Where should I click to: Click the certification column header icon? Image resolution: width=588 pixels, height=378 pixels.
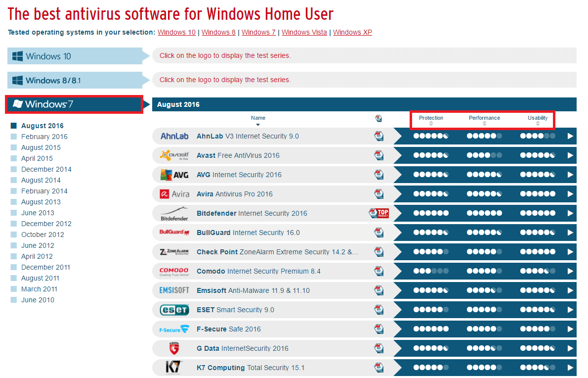378,119
